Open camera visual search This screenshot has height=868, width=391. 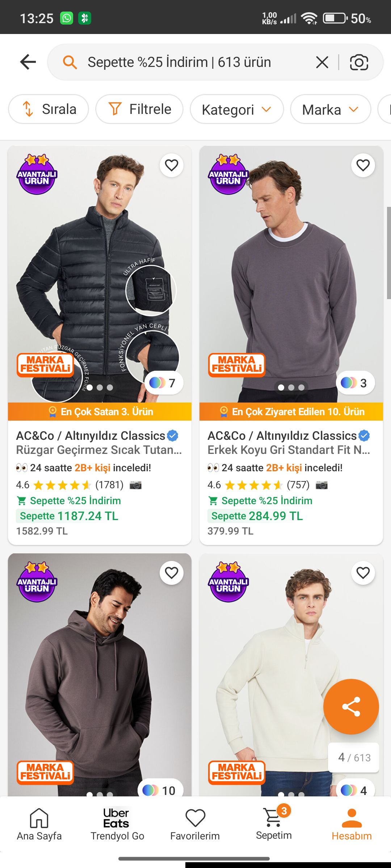coord(359,62)
